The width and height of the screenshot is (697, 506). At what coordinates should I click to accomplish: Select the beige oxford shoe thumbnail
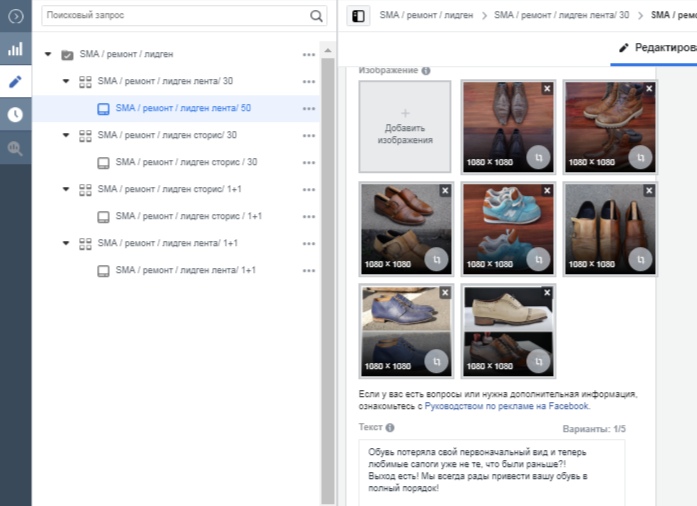[x=507, y=331]
